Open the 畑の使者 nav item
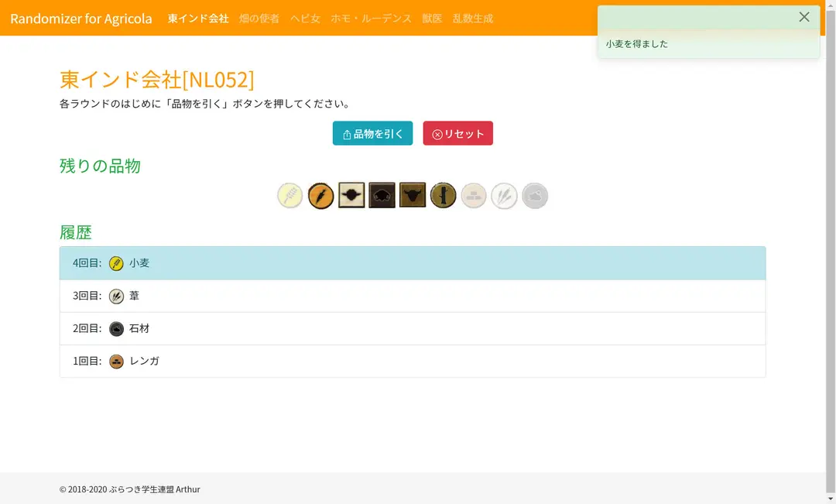Screen dimensions: 836x504 (259, 18)
